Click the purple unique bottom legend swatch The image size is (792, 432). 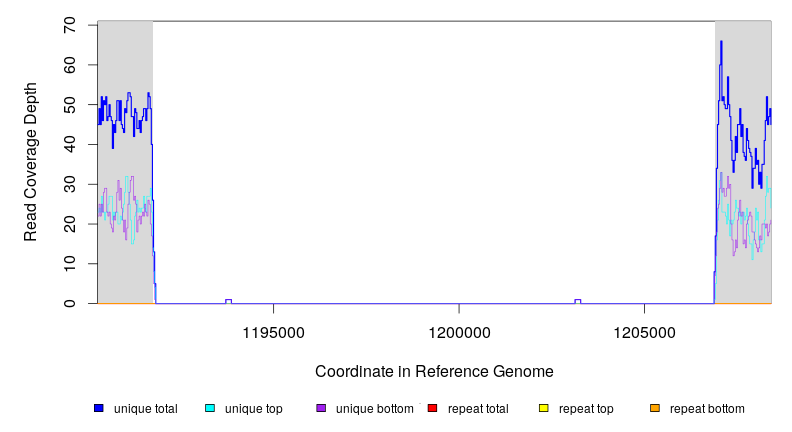[x=321, y=408]
